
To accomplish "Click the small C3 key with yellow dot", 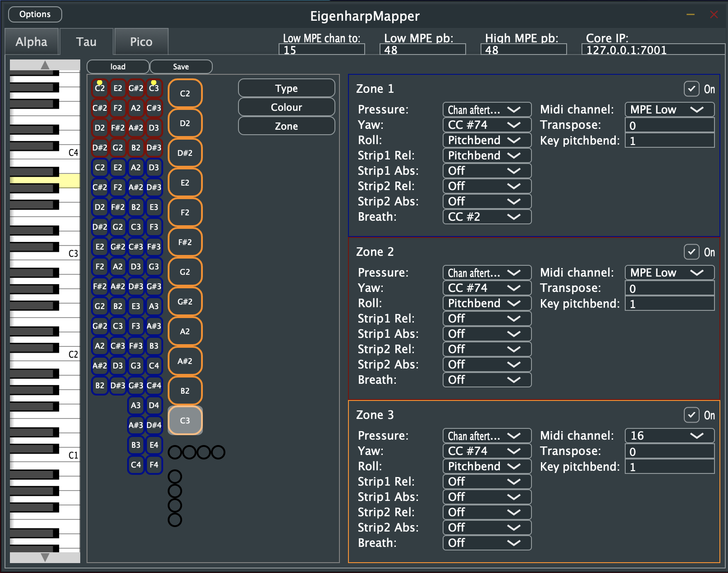I will pos(154,88).
